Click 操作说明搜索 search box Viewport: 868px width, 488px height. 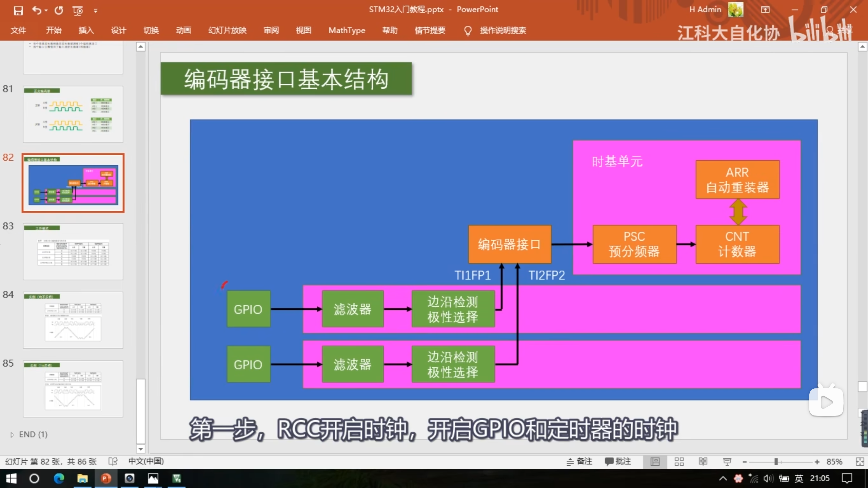[x=502, y=30]
